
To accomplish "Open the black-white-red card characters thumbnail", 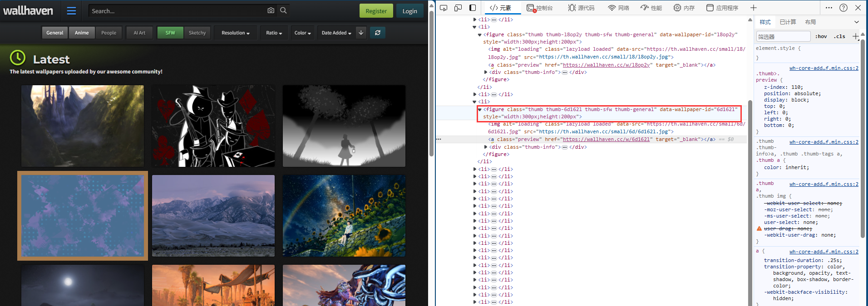I will coord(213,126).
